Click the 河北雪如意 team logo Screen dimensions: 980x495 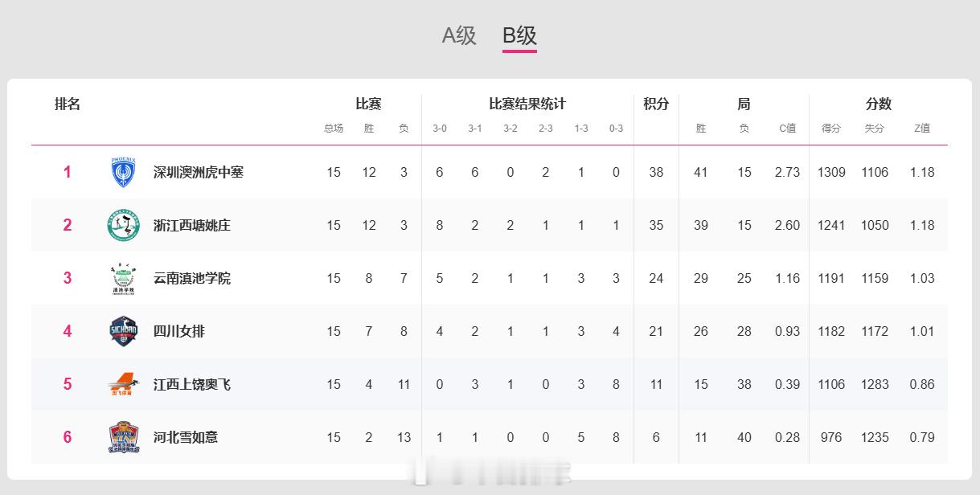(123, 437)
